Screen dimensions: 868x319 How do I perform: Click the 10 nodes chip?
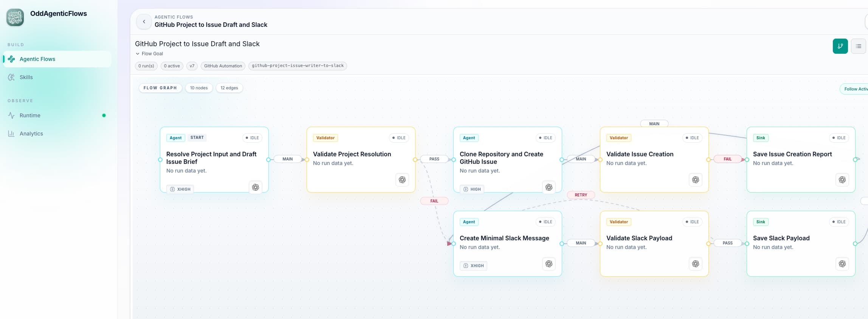pos(199,88)
